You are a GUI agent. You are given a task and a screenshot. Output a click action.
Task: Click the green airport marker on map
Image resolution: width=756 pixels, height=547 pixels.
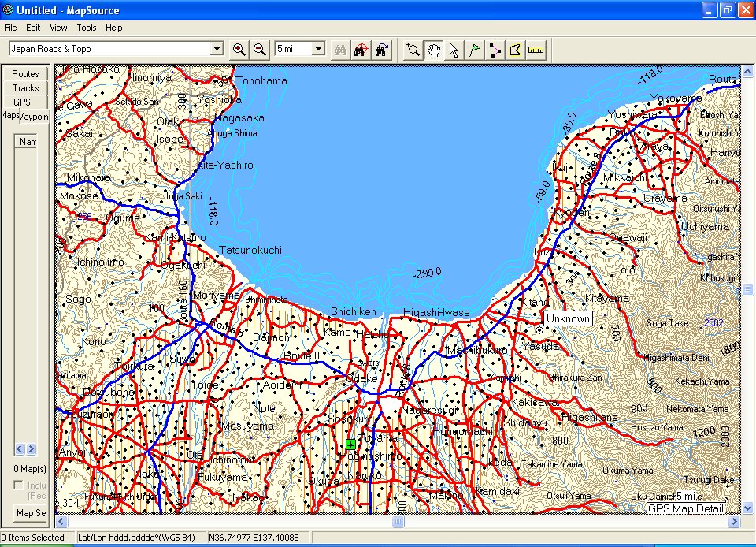(350, 445)
